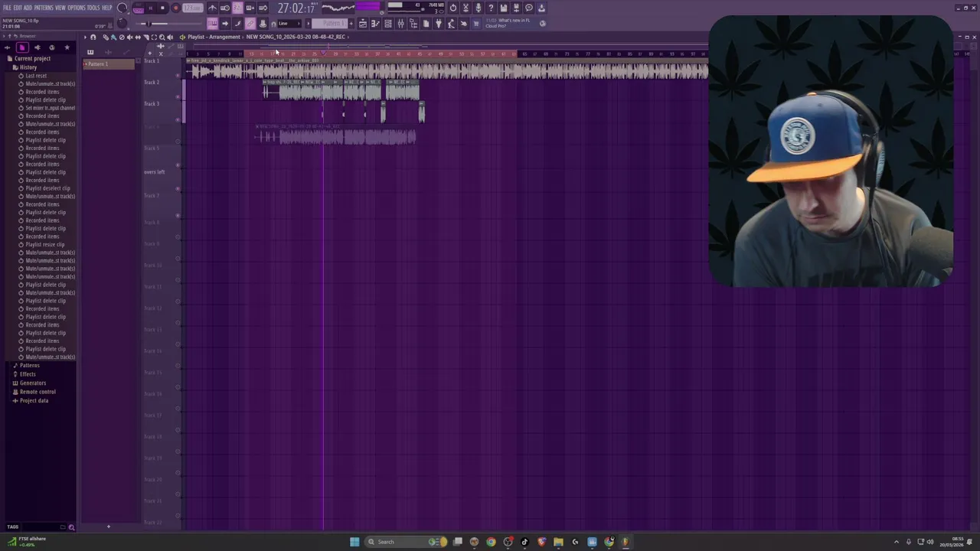The image size is (980, 551).
Task: Toggle Track 2 mute dot
Action: click(178, 97)
